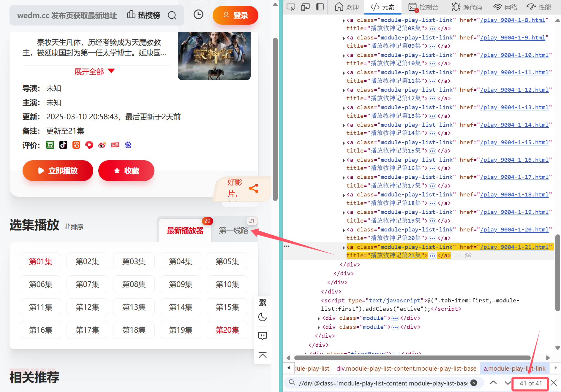Click the back-to-top arrow icon
561x392 pixels.
263,355
